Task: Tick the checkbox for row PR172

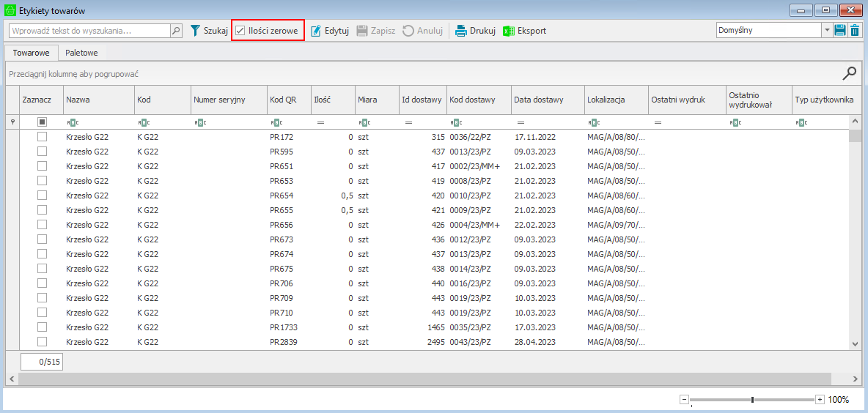Action: point(43,137)
